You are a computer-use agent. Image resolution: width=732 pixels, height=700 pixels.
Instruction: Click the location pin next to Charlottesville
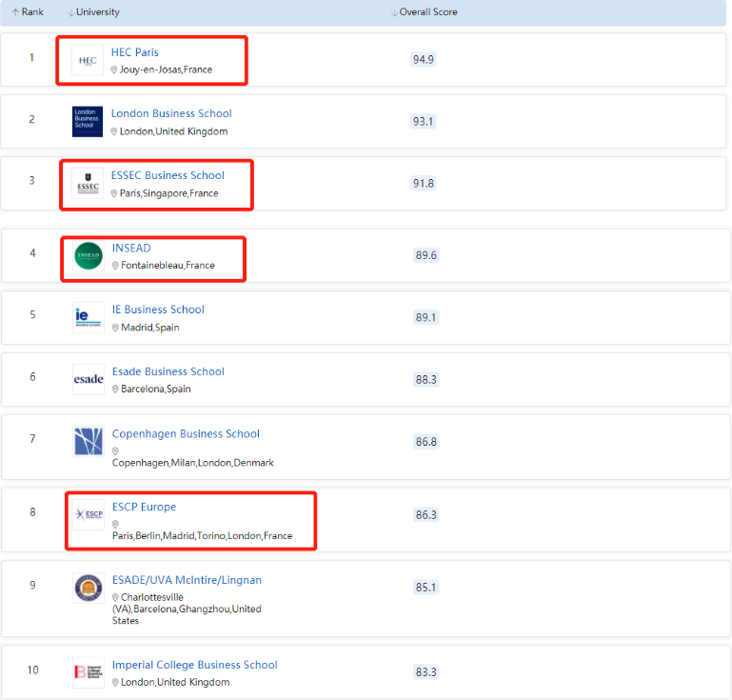click(x=115, y=598)
